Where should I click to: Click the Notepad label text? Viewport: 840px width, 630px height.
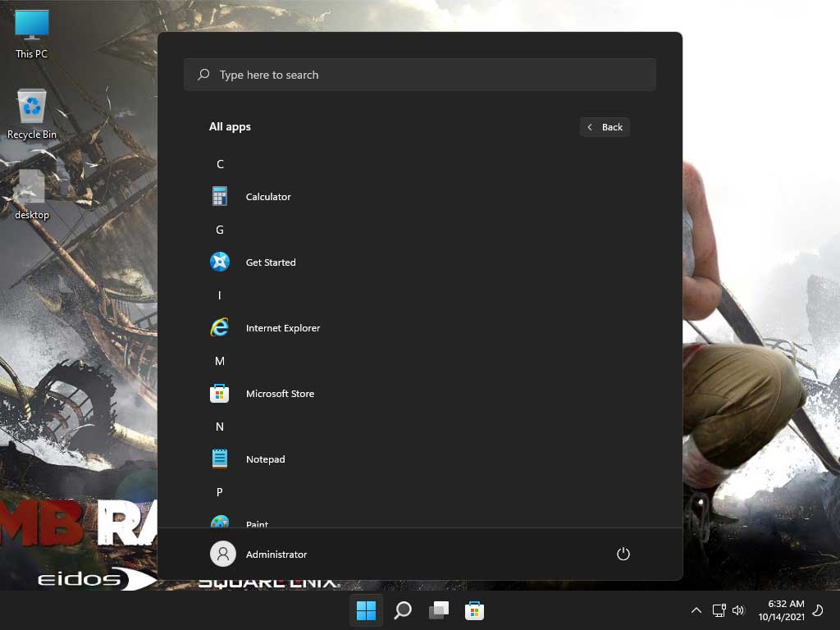point(265,459)
